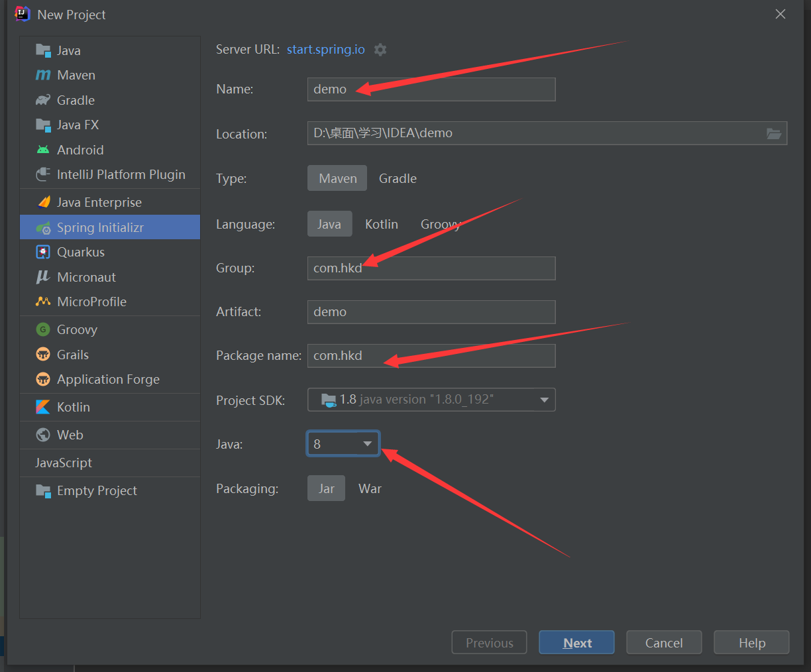The height and width of the screenshot is (672, 811).
Task: Select Gradle in the generator list
Action: point(110,100)
